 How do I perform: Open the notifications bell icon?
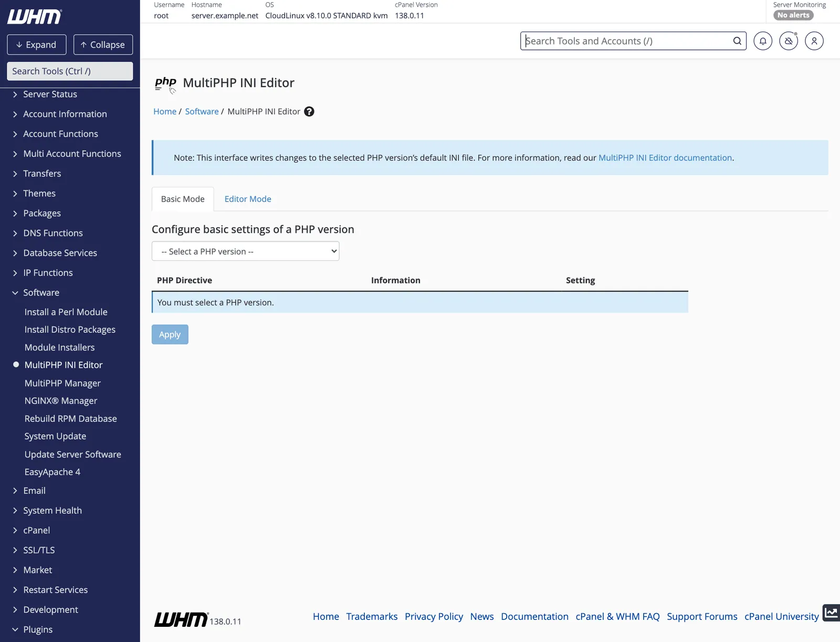pos(763,41)
